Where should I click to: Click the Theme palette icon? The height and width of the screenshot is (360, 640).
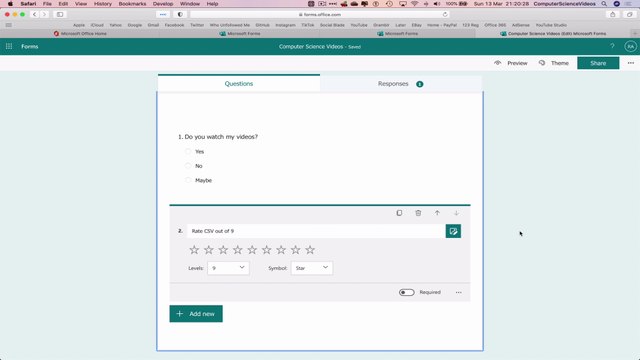point(542,63)
